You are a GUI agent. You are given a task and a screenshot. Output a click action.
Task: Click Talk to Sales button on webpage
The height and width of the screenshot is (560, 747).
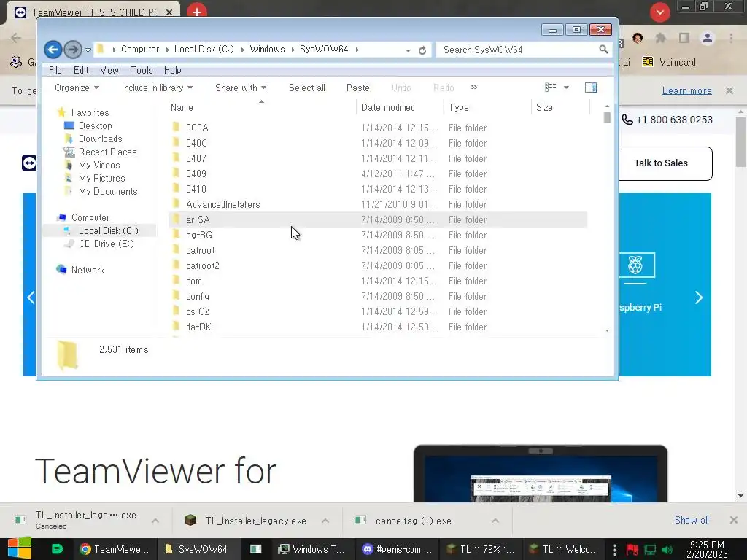pos(661,163)
